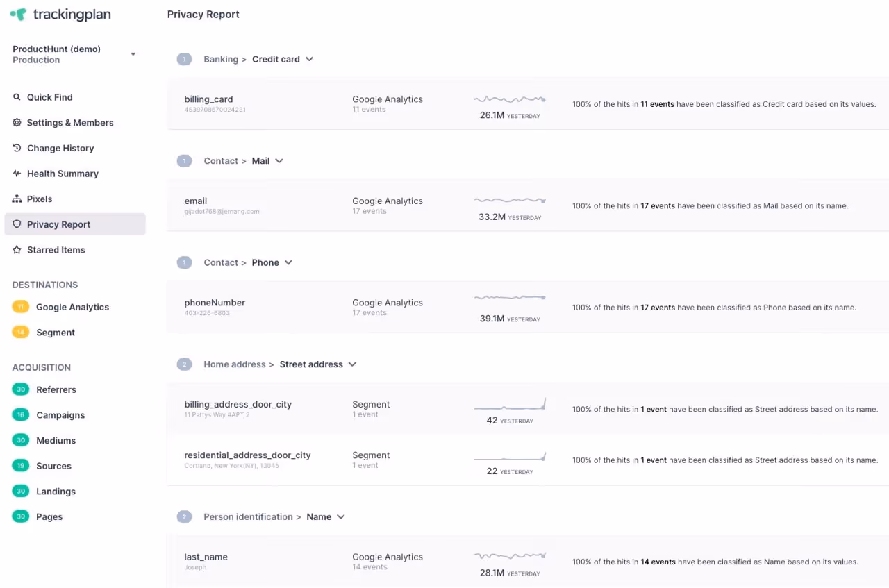Click the email property row
Viewport: 889px width, 588px height.
[x=195, y=201]
